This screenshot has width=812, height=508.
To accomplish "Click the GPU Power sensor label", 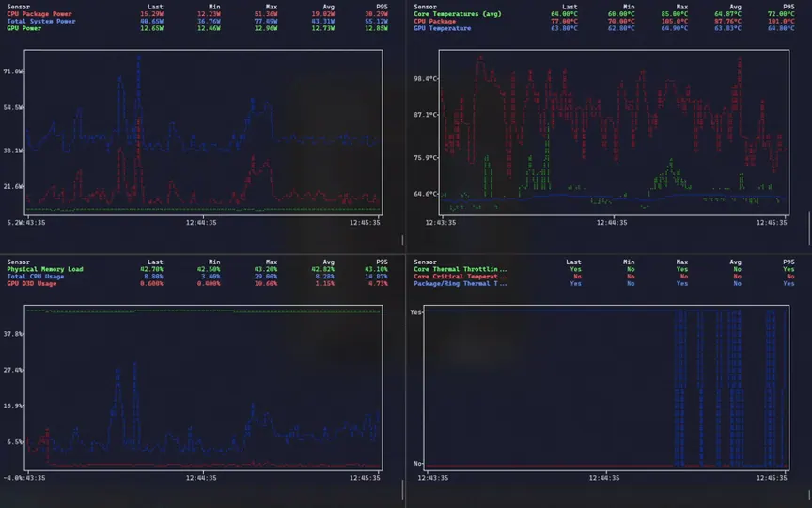I will point(23,28).
